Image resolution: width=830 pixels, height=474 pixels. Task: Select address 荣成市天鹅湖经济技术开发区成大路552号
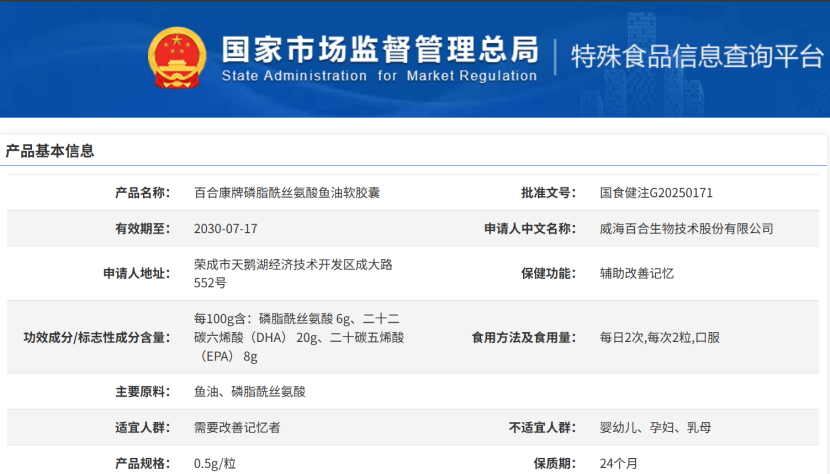[293, 273]
